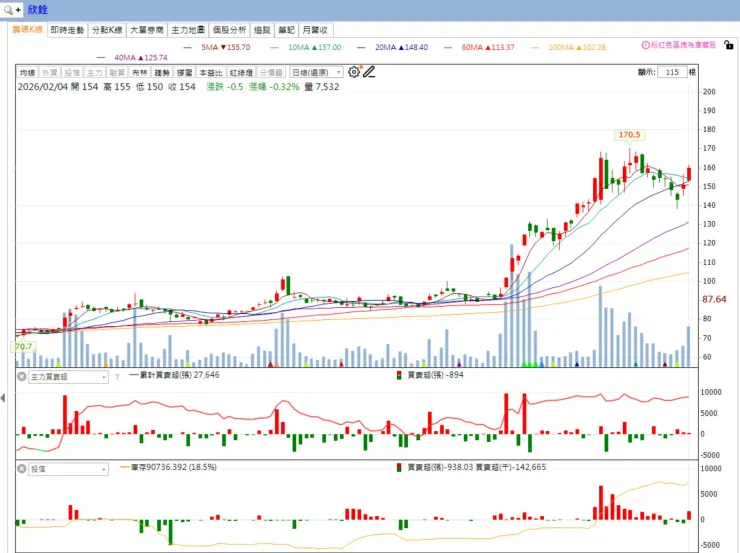Open the 主力買賣超 indicator dropdown

(68, 377)
